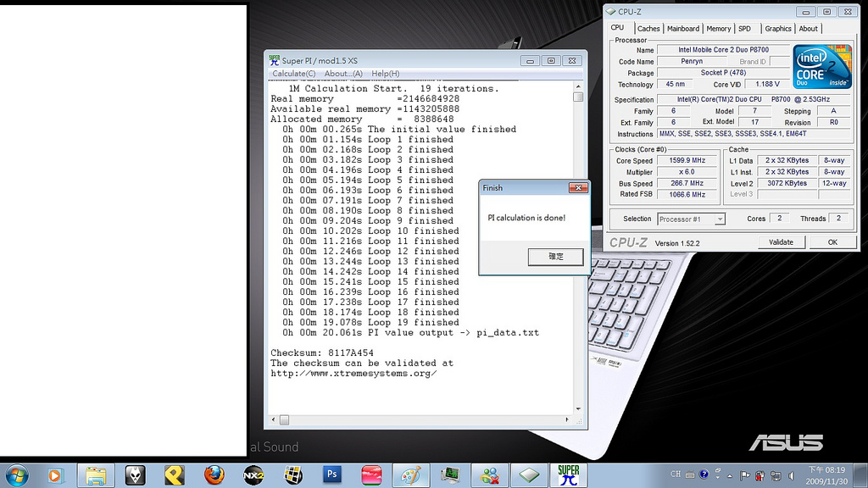Open the fox-face app taskbar icon
The width and height of the screenshot is (868, 488).
click(x=135, y=475)
